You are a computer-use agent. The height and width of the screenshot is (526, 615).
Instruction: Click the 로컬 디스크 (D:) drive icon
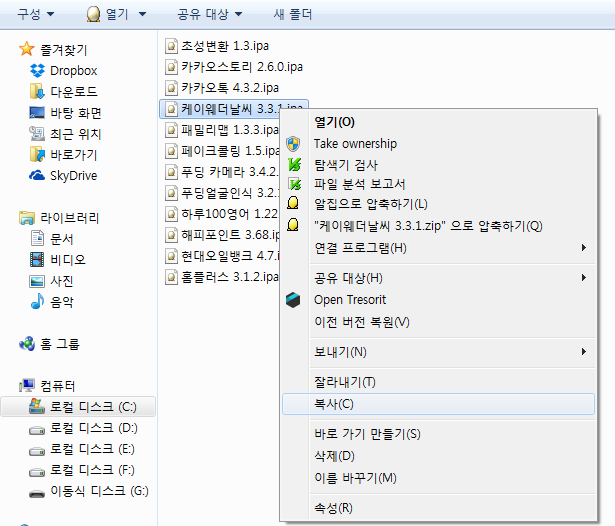point(37,431)
